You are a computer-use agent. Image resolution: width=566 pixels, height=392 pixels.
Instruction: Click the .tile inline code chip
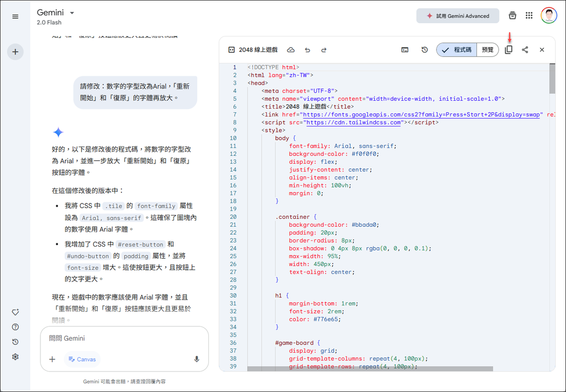point(114,206)
